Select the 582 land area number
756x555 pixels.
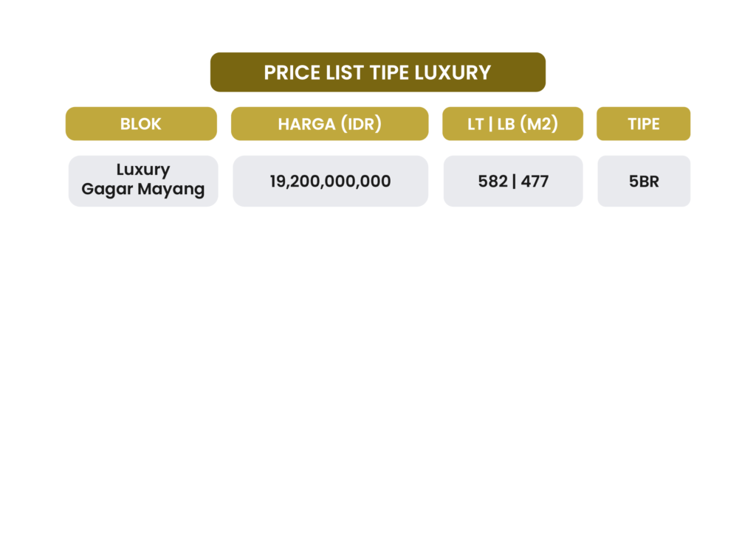point(492,181)
